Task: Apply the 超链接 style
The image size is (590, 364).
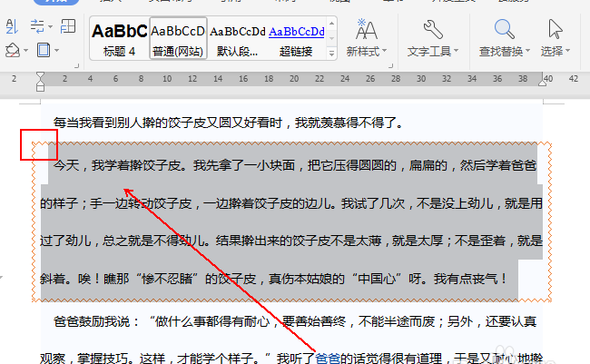Action: point(297,39)
